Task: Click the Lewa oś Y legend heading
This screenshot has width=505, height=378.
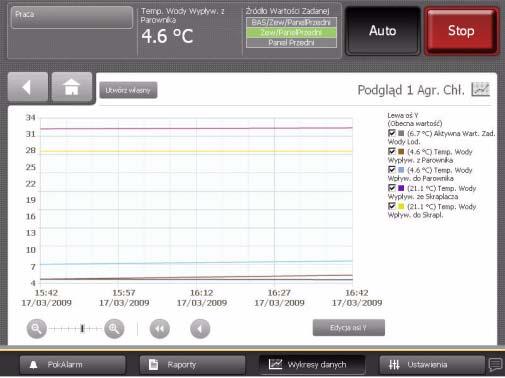Action: click(403, 115)
